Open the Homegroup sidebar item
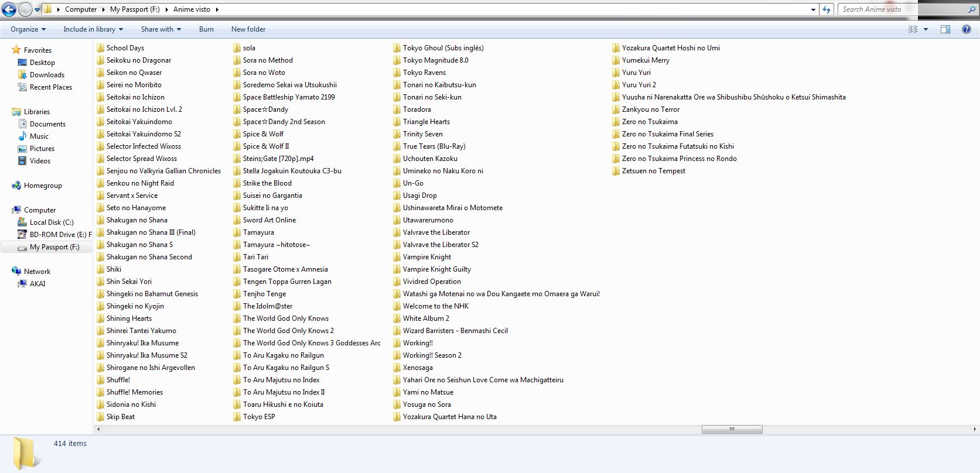Viewport: 980px width, 473px height. pos(42,186)
